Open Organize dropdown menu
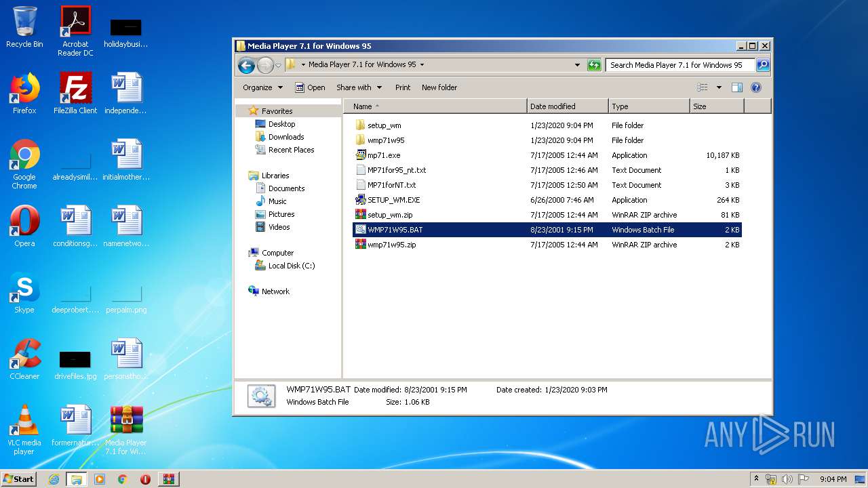The height and width of the screenshot is (488, 868). (x=262, y=87)
